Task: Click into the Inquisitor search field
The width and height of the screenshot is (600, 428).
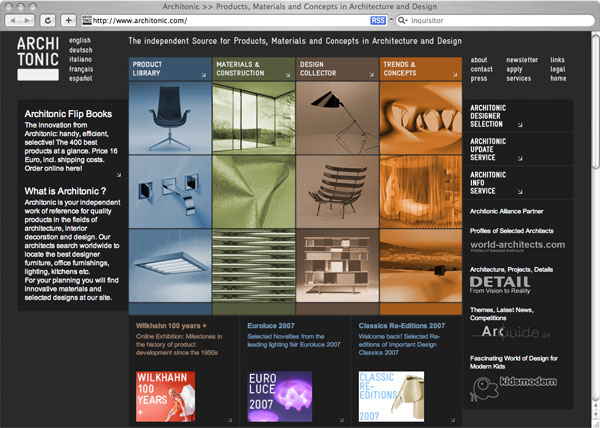Action: 497,21
